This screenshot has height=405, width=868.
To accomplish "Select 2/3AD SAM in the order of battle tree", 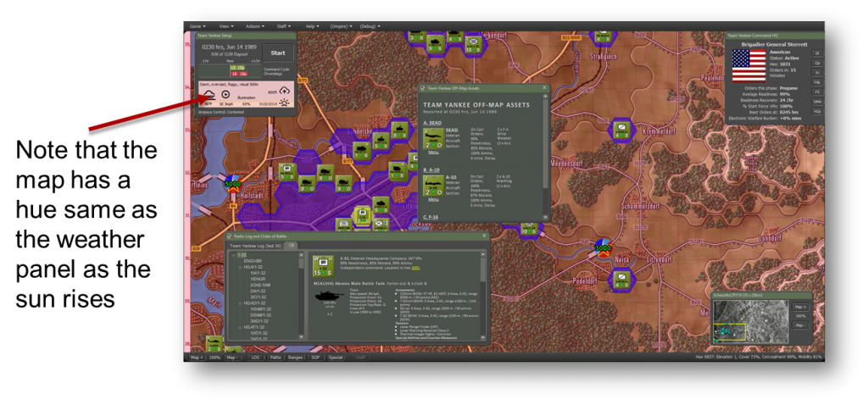I will (x=260, y=285).
